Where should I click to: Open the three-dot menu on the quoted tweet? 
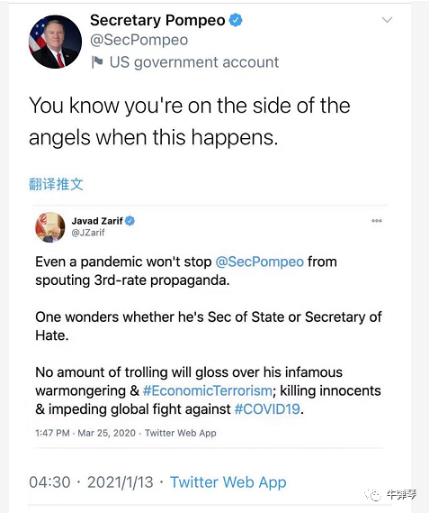[x=377, y=221]
